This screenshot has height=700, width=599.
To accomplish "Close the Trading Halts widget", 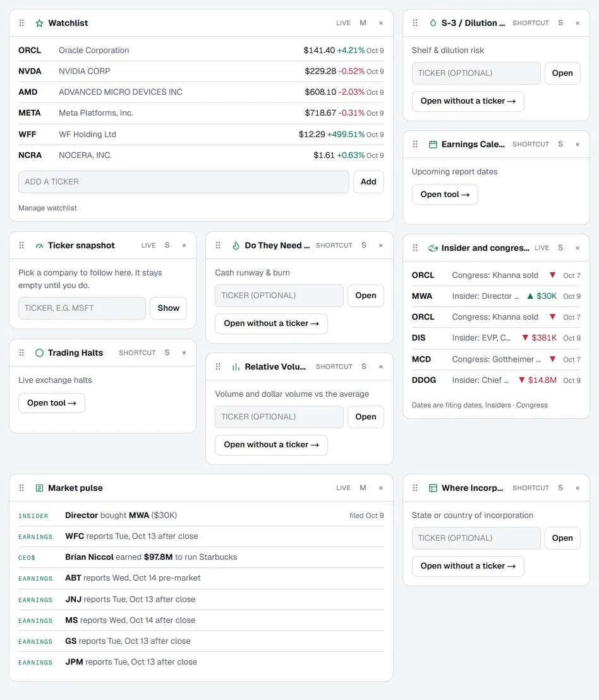I will [184, 353].
